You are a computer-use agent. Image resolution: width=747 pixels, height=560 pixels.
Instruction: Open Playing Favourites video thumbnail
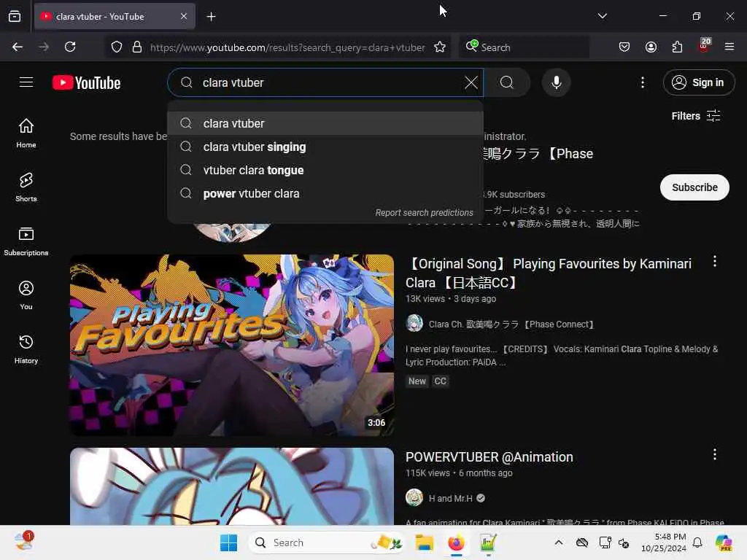232,345
